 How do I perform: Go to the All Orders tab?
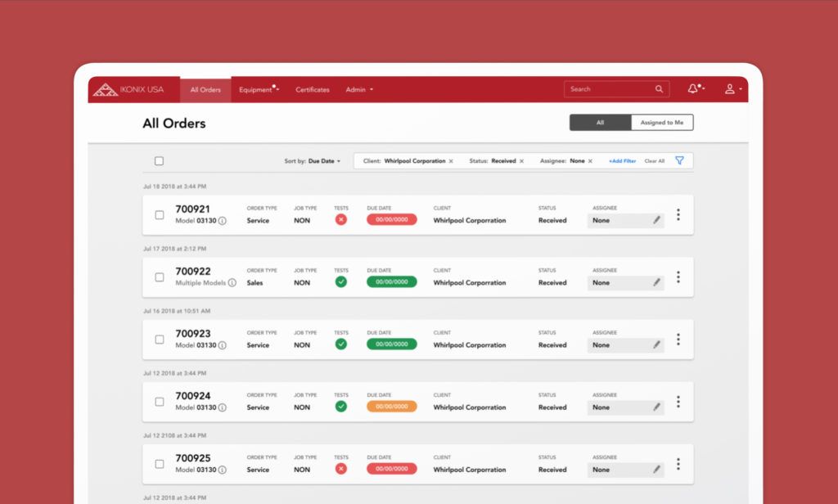coord(205,90)
